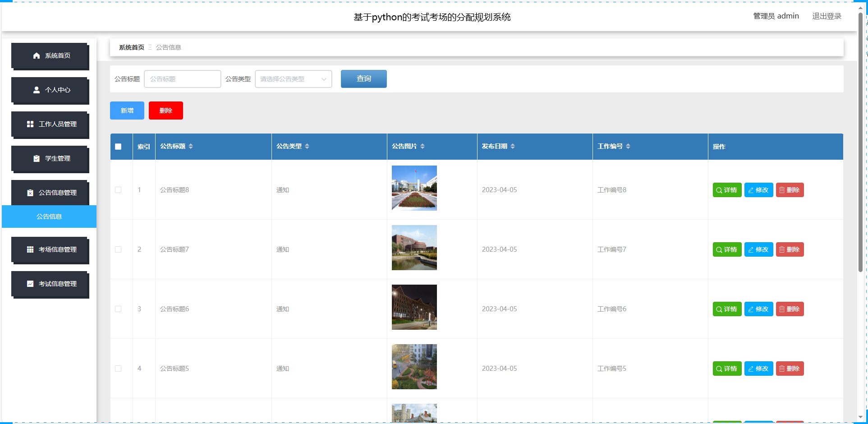Image resolution: width=868 pixels, height=424 pixels.
Task: Click the blue 新增 button
Action: tap(127, 111)
